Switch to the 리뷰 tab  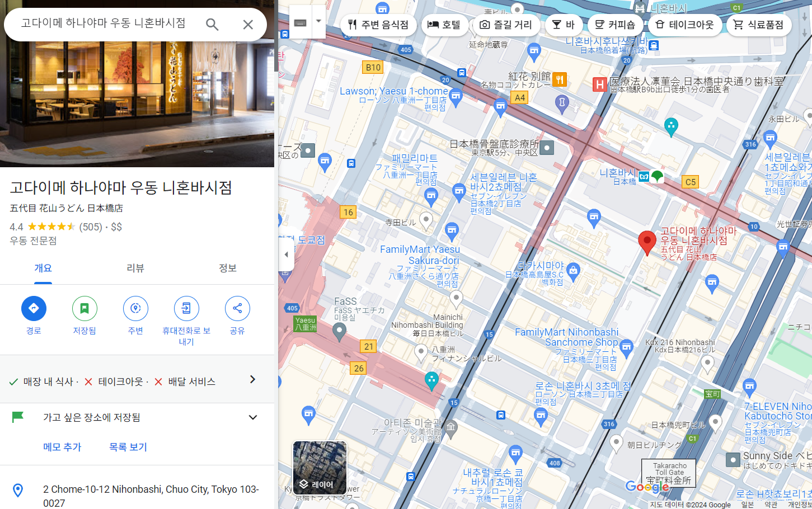coord(135,268)
